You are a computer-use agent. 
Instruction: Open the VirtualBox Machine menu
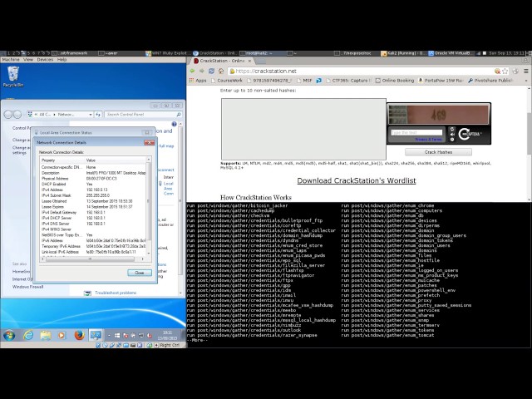click(11, 60)
